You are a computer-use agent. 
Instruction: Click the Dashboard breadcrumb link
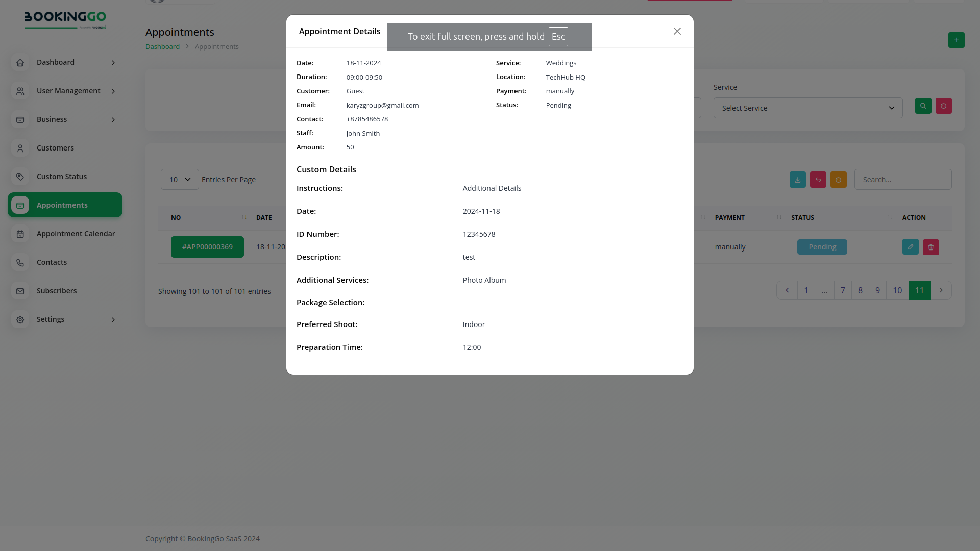coord(162,46)
